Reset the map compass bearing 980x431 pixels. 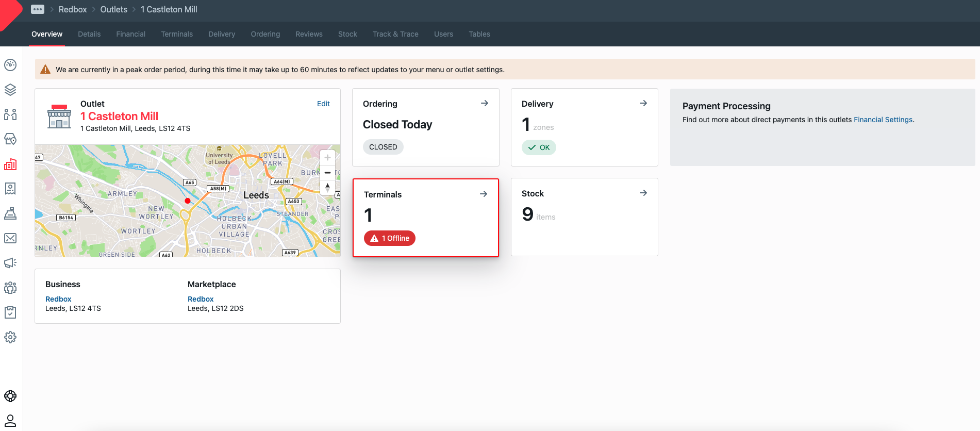click(327, 188)
